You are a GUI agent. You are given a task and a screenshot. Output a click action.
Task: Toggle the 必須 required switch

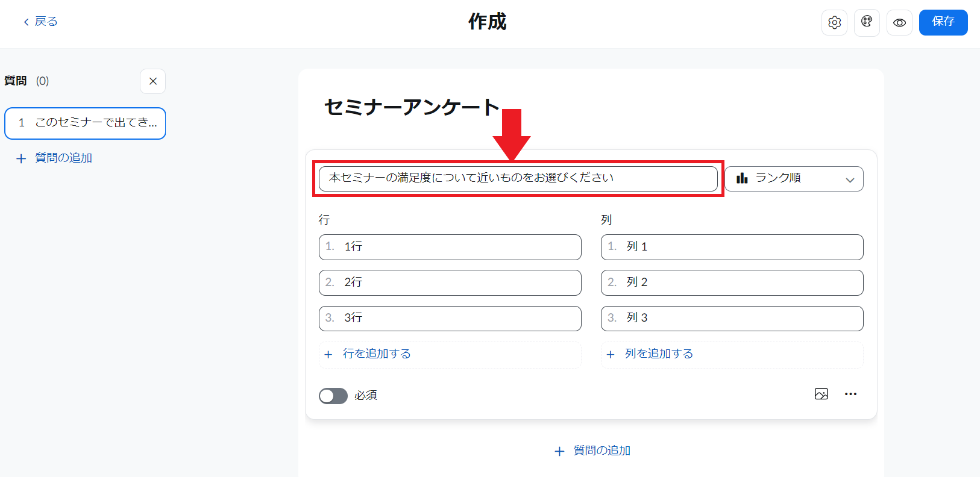tap(333, 396)
